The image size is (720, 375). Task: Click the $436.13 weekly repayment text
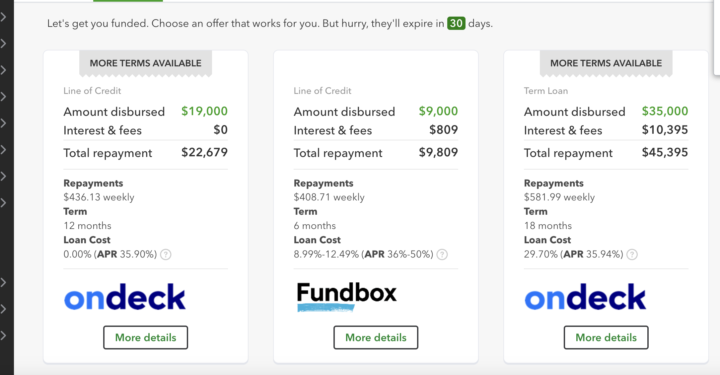99,197
